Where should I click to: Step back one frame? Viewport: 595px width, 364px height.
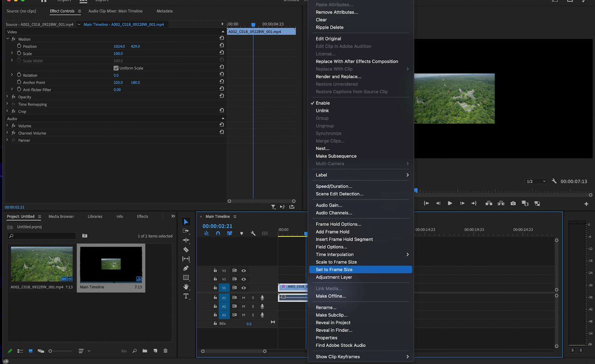[x=438, y=204]
